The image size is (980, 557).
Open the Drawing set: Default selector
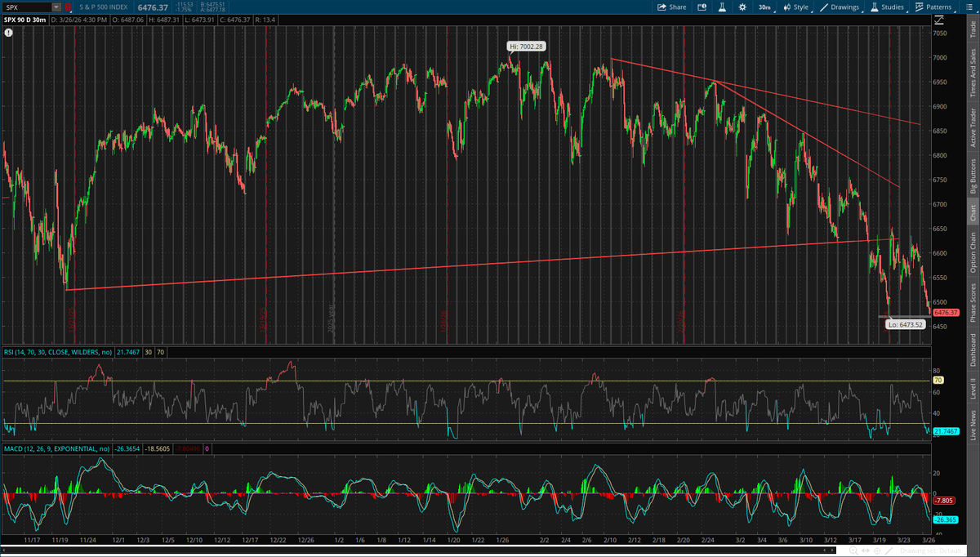point(930,551)
